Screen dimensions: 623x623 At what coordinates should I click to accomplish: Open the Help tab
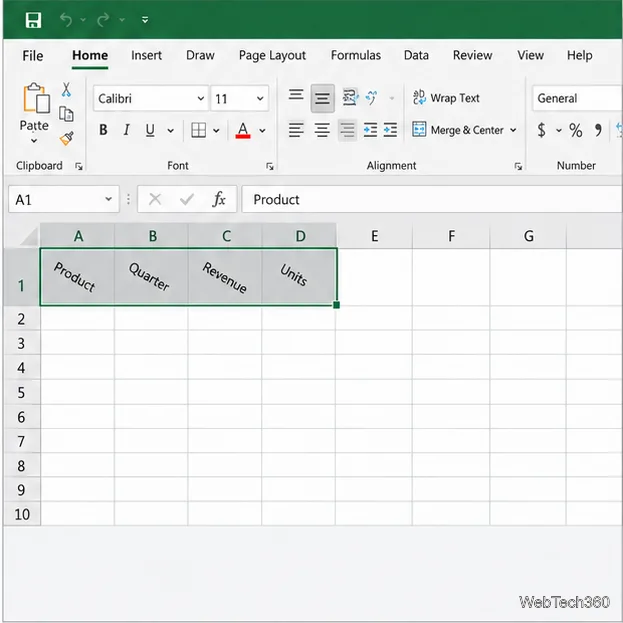[x=579, y=56]
